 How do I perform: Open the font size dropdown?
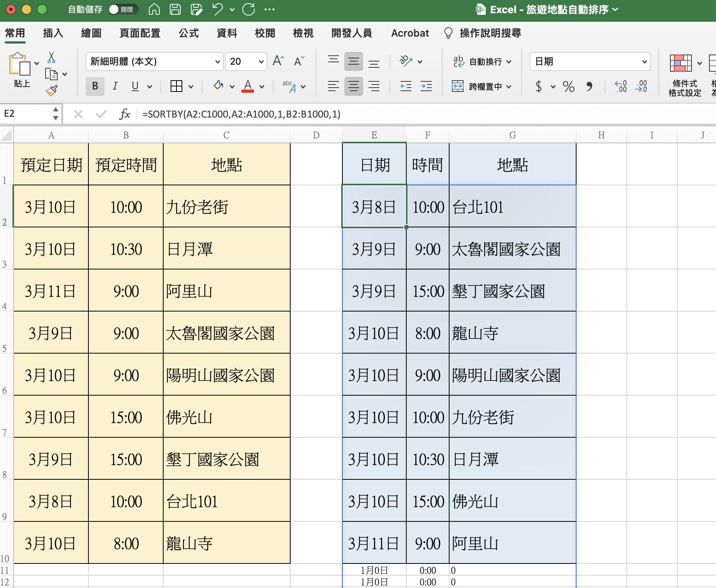click(x=261, y=62)
